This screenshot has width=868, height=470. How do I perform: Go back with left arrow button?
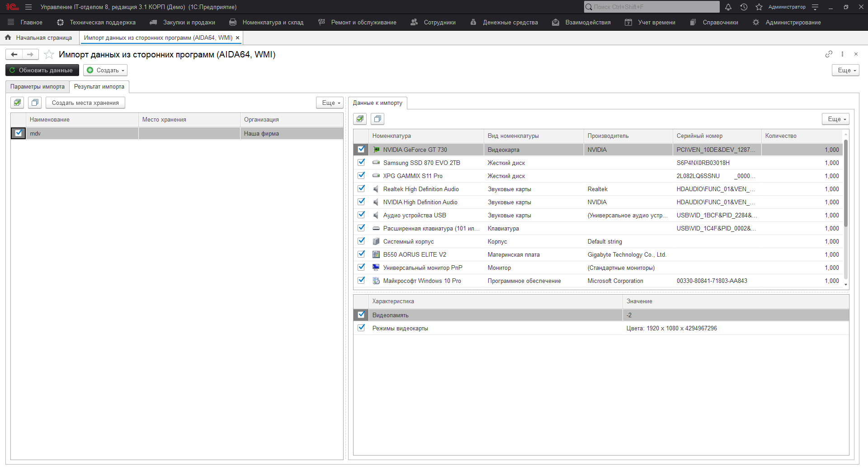[14, 55]
